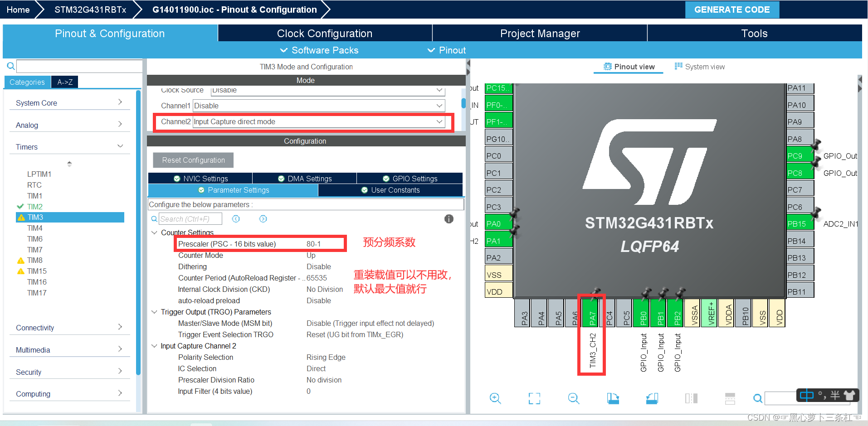Open the Pinout dropdown menu

[x=447, y=50]
